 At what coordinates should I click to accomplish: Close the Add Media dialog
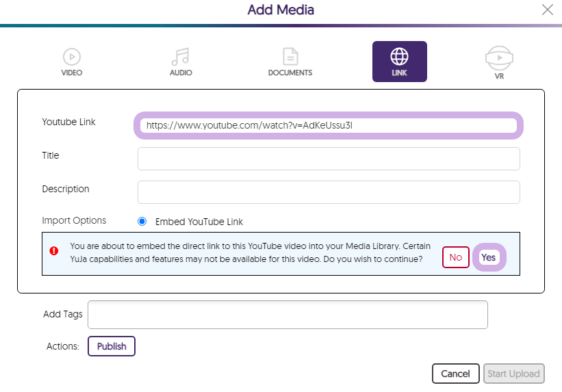(547, 10)
